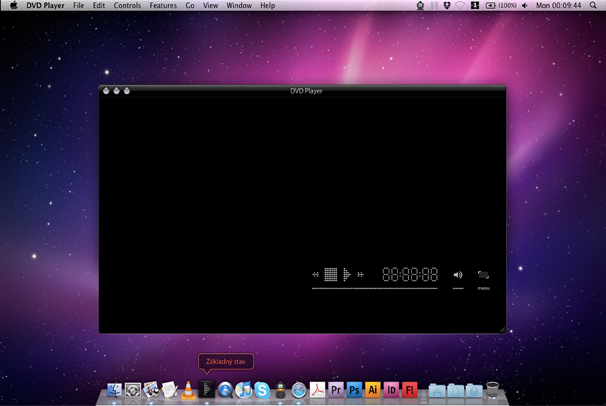Adjust the volume slider under speaker icon
This screenshot has width=606, height=406.
coord(458,289)
